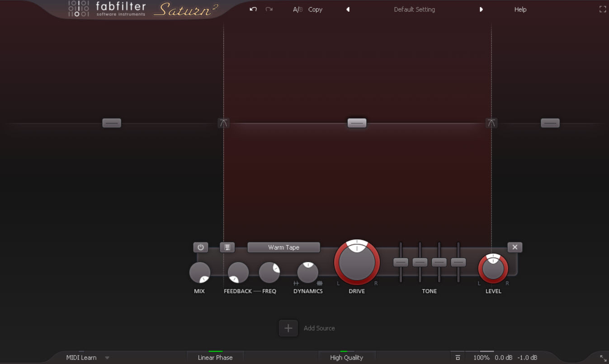Load the next preset with right arrow

pos(481,9)
